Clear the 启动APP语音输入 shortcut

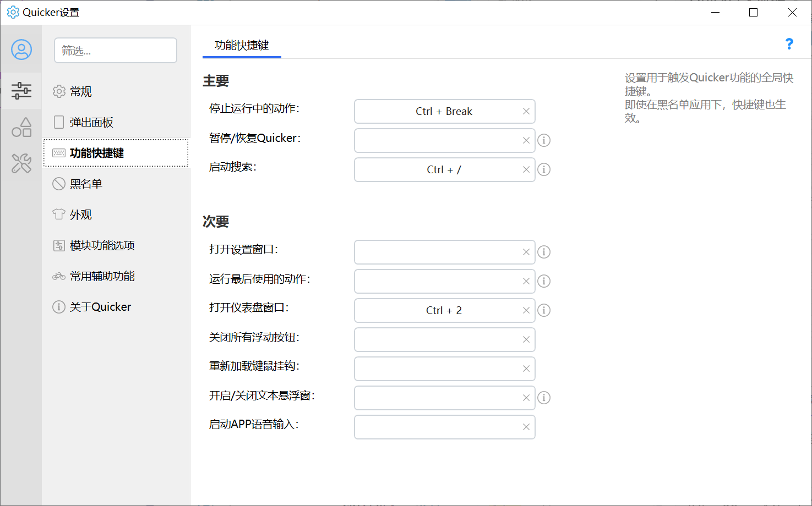(x=526, y=427)
